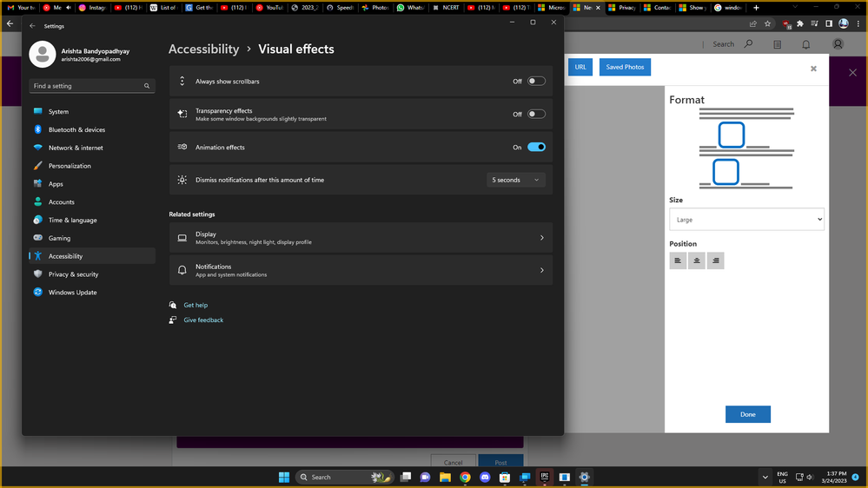The image size is (868, 488).
Task: Click the Saved Photos button
Action: (625, 67)
